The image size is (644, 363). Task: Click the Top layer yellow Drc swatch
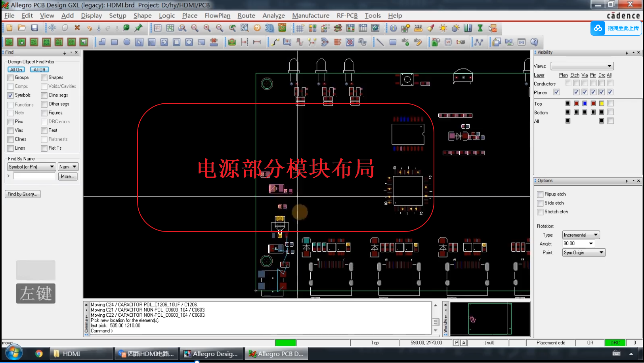(x=602, y=104)
